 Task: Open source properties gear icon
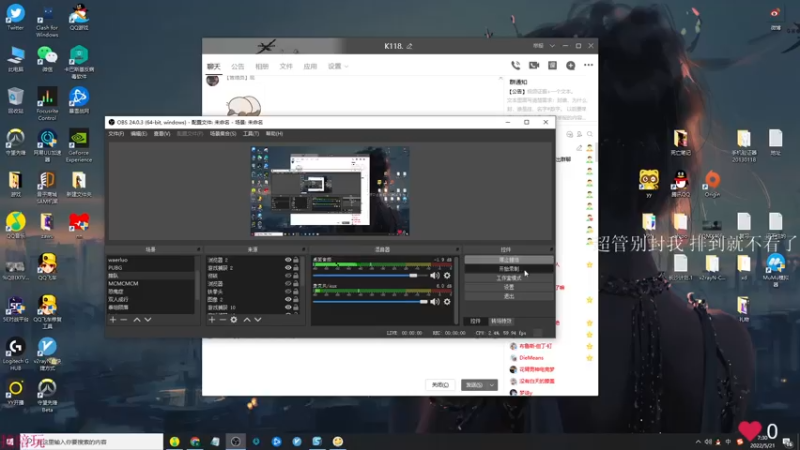234,319
